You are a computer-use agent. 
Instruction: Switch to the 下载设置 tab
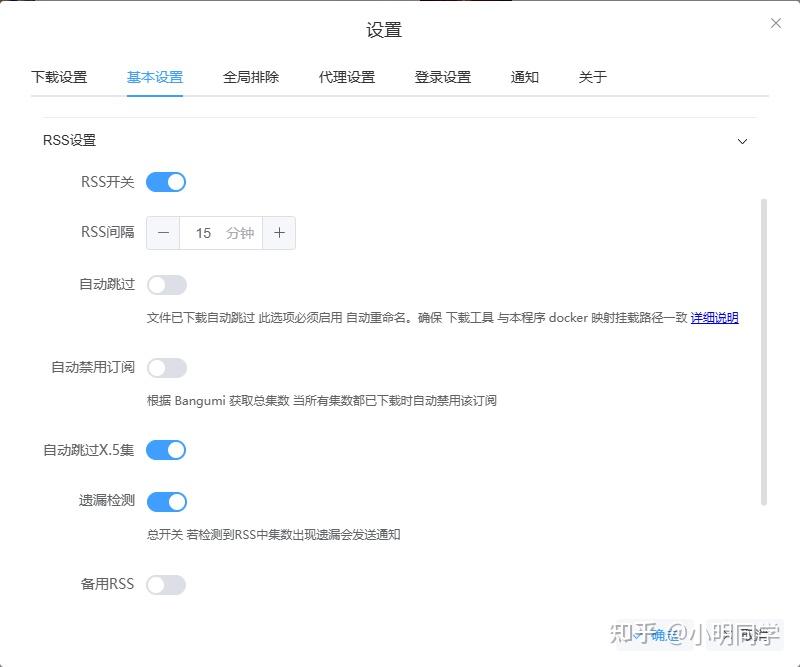coord(62,76)
